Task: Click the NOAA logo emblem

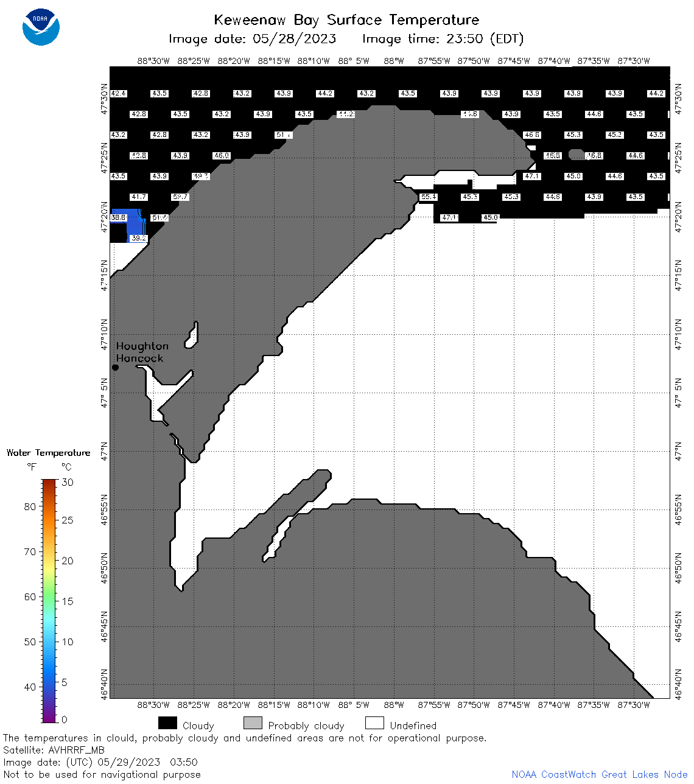Action: point(41,27)
